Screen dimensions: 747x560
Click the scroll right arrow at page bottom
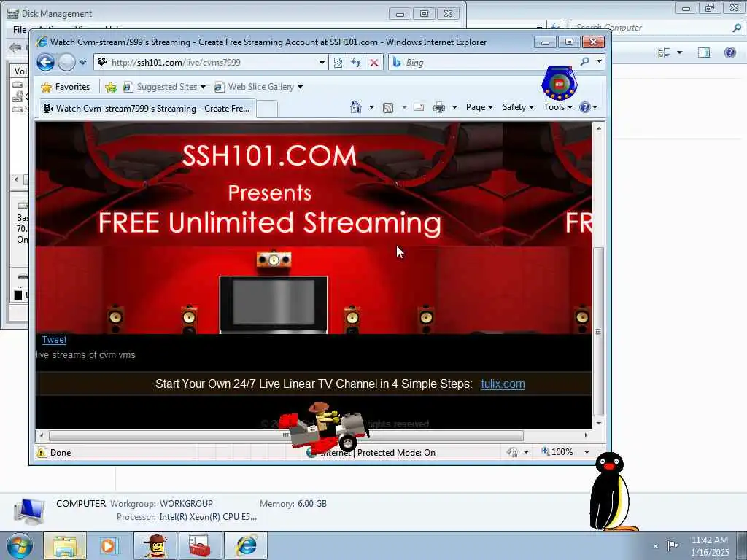[x=586, y=435]
